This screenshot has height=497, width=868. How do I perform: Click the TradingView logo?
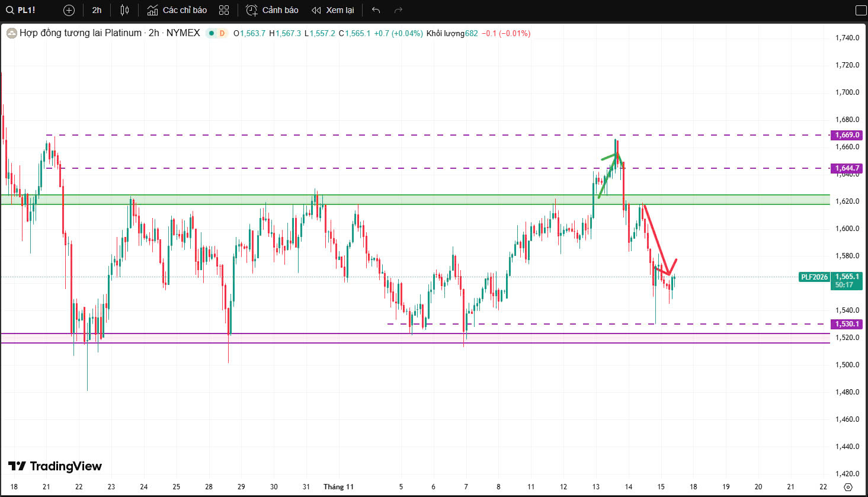click(55, 466)
